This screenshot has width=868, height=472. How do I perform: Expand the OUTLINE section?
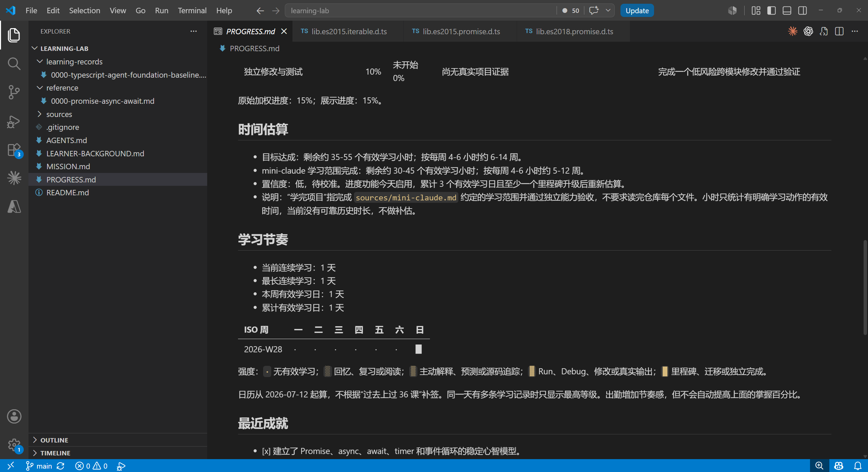click(118, 440)
